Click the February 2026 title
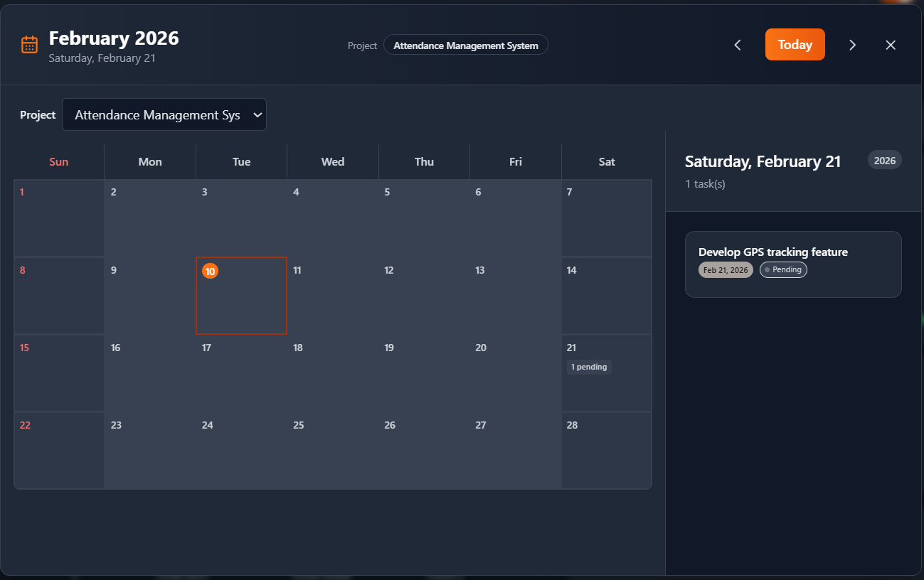Screen dimensions: 924x580 pos(114,38)
